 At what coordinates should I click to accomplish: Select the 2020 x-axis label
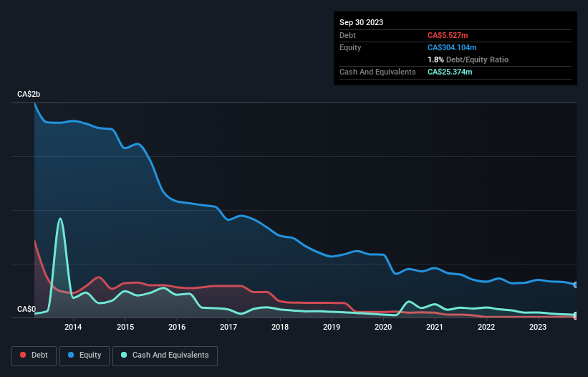[x=383, y=327]
